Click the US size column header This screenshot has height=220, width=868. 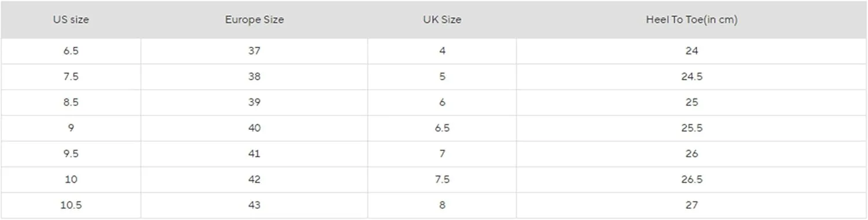pyautogui.click(x=71, y=20)
